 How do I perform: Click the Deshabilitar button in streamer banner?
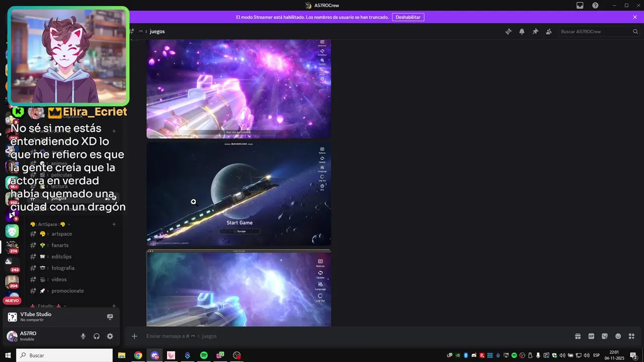(408, 17)
